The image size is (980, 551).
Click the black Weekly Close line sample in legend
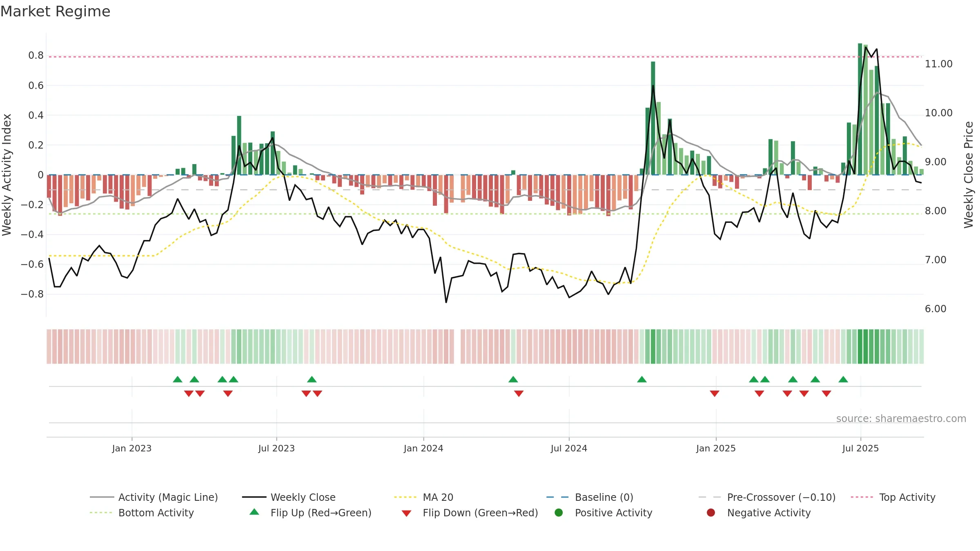click(x=254, y=497)
